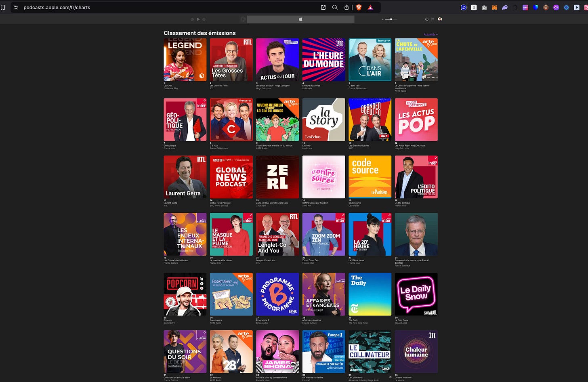
Task: Open the Brave Rewards triangle icon
Action: tap(370, 7)
